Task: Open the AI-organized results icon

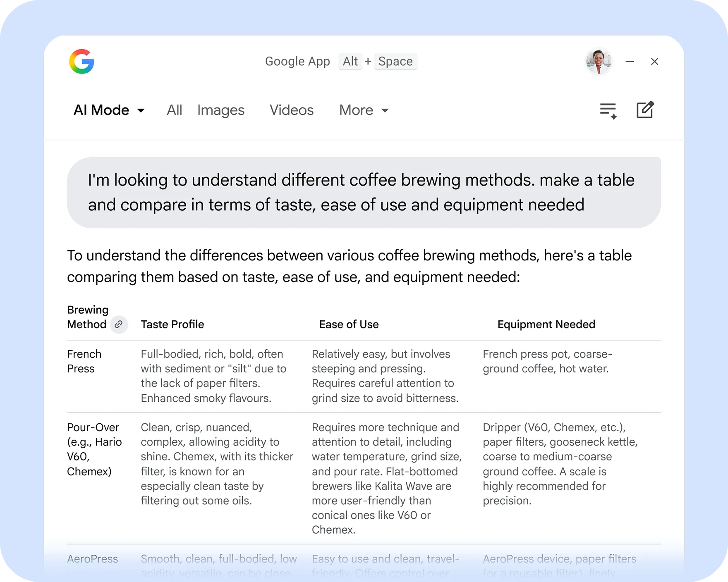Action: tap(608, 110)
